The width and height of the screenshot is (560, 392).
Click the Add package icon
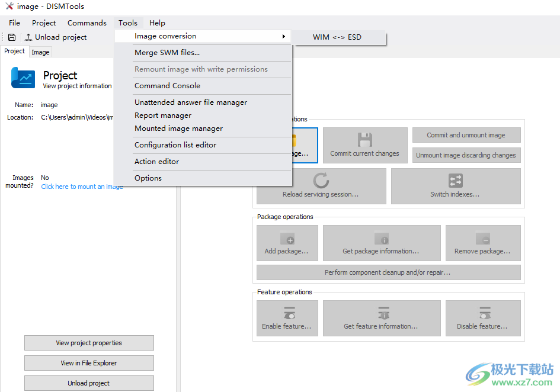[287, 239]
